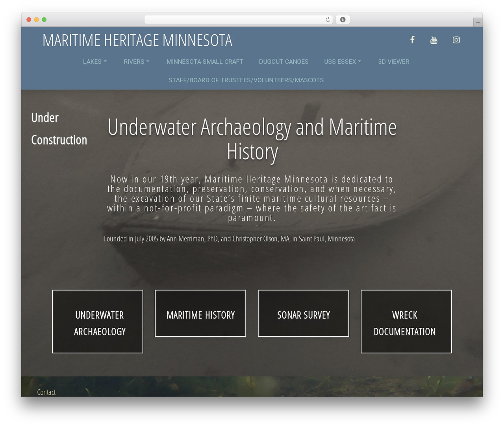Open Staff/Board of Trustees/Volunteers/Mascots page
This screenshot has width=504, height=427.
pos(246,80)
